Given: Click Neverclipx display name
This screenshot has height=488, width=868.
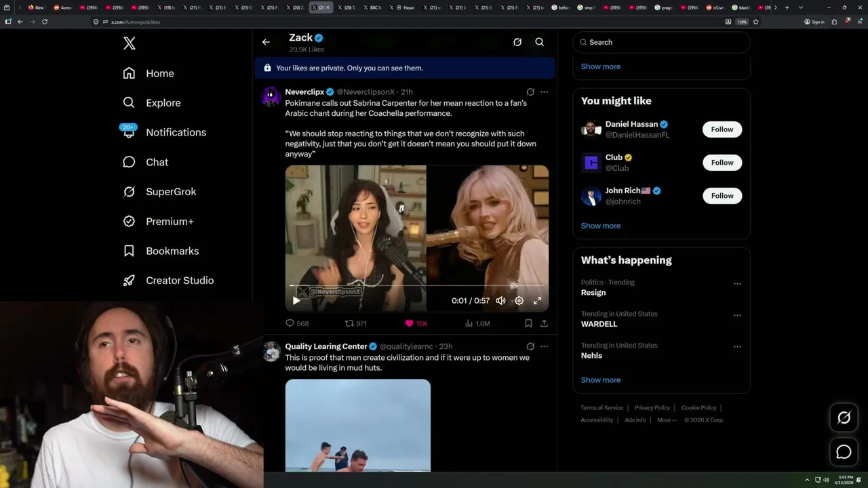Looking at the screenshot, I should pos(304,91).
